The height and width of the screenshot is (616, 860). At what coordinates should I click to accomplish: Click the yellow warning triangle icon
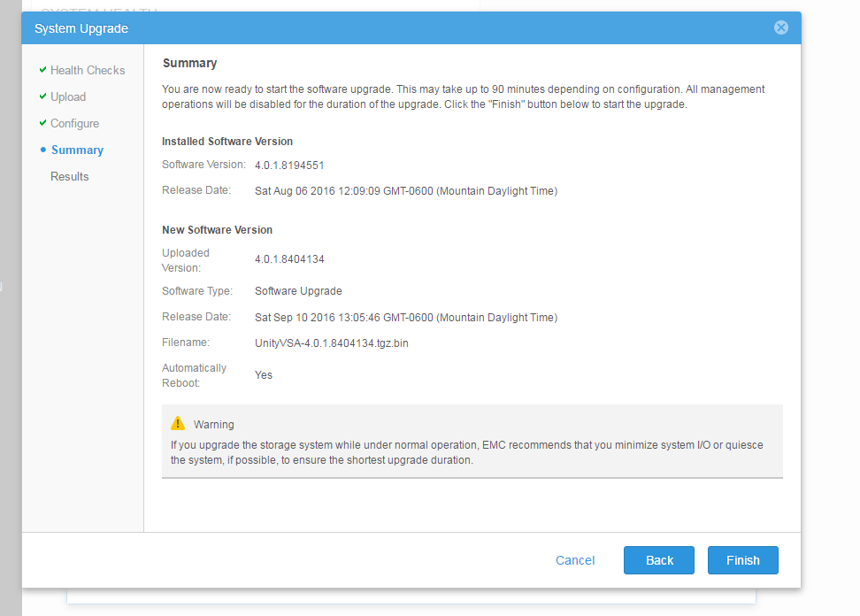pyautogui.click(x=178, y=424)
